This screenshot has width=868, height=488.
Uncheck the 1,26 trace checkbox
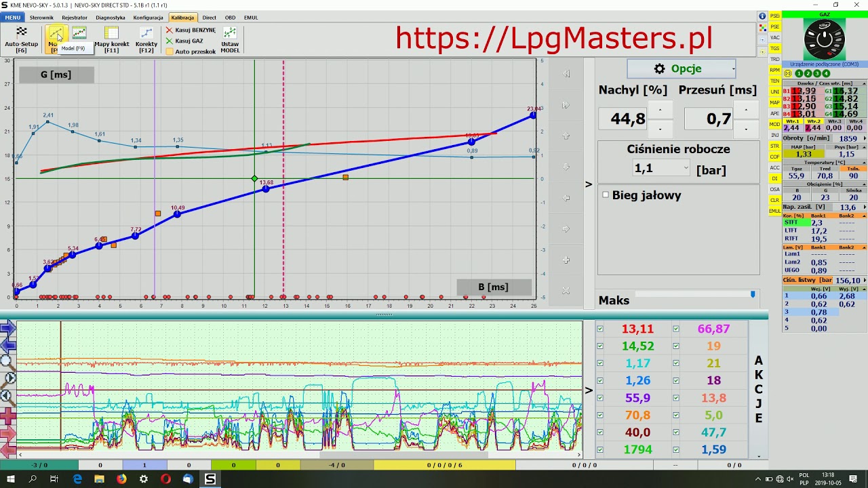tap(600, 381)
